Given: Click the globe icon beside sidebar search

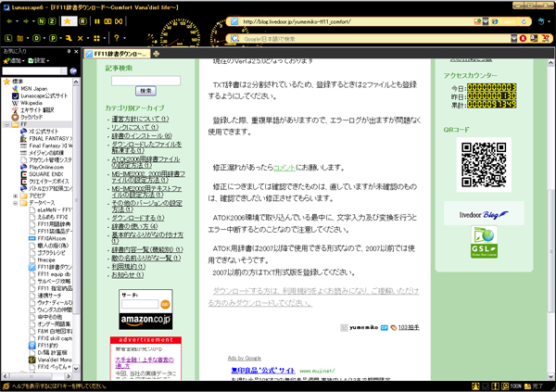Looking at the screenshot, I should click(73, 71).
